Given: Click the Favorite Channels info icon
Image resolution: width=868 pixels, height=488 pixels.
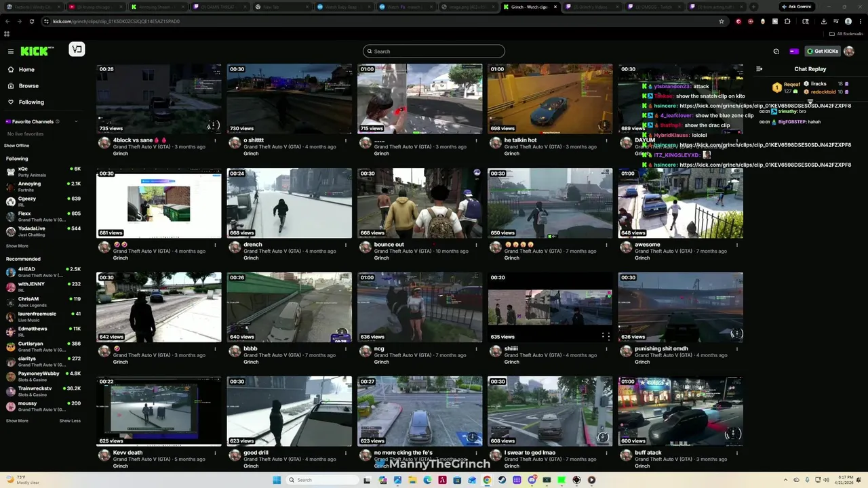Looking at the screenshot, I should [58, 122].
